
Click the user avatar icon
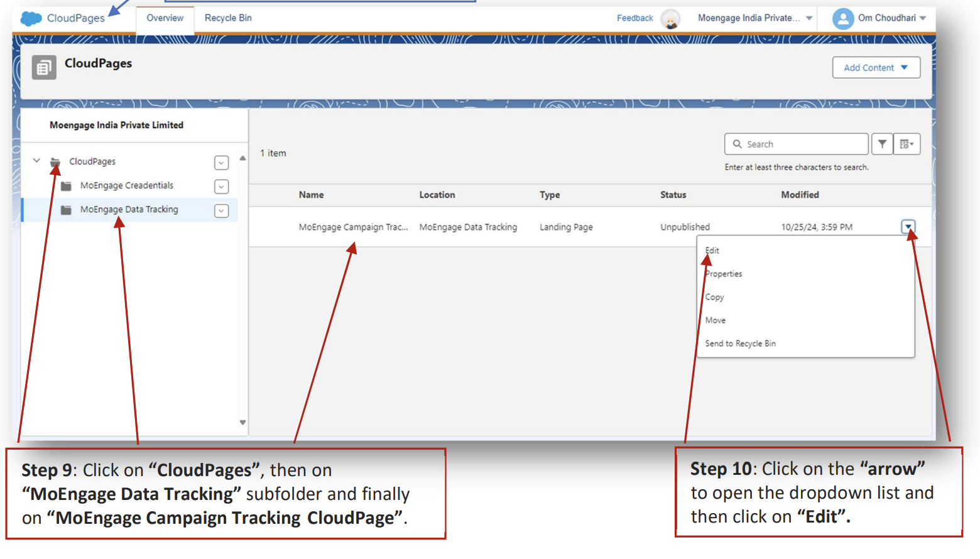[842, 19]
